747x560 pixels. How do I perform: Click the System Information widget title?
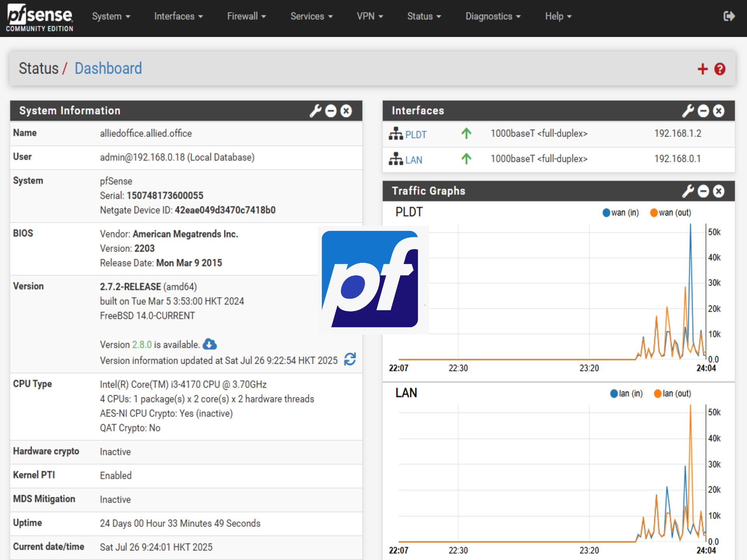(x=70, y=111)
